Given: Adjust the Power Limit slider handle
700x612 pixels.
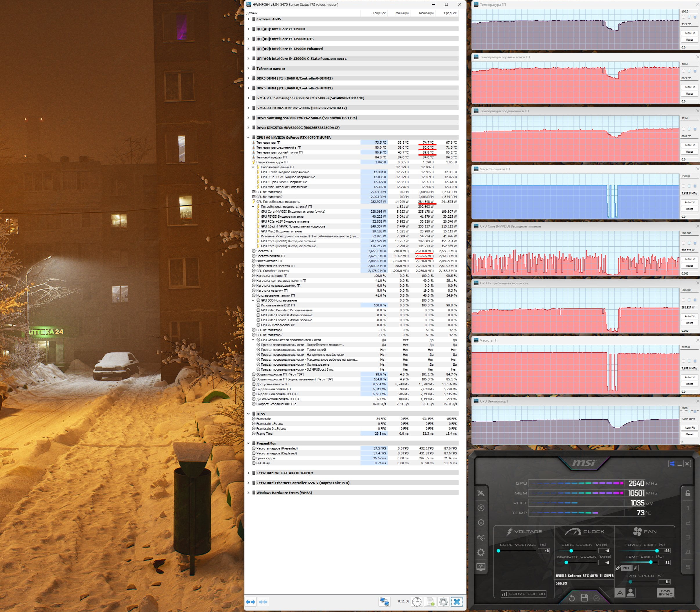Looking at the screenshot, I should (657, 551).
